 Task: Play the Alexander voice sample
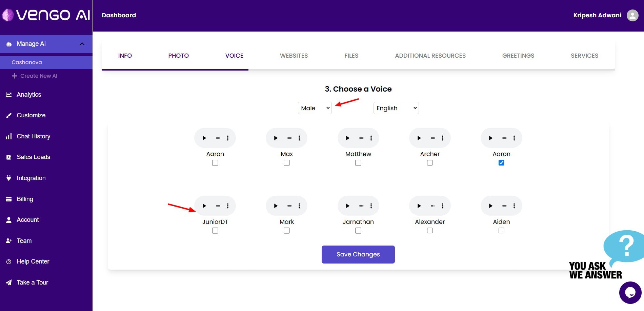419,206
